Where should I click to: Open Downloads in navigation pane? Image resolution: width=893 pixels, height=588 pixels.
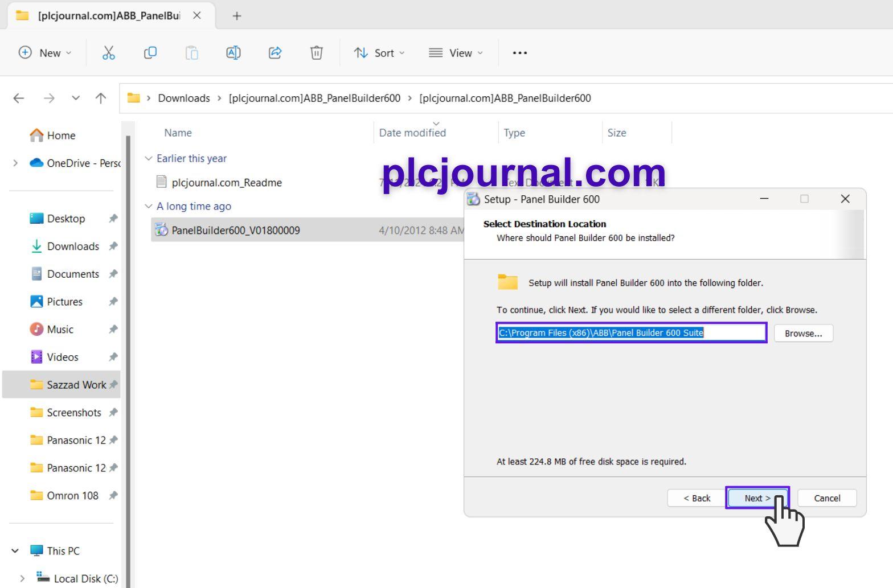pos(73,246)
